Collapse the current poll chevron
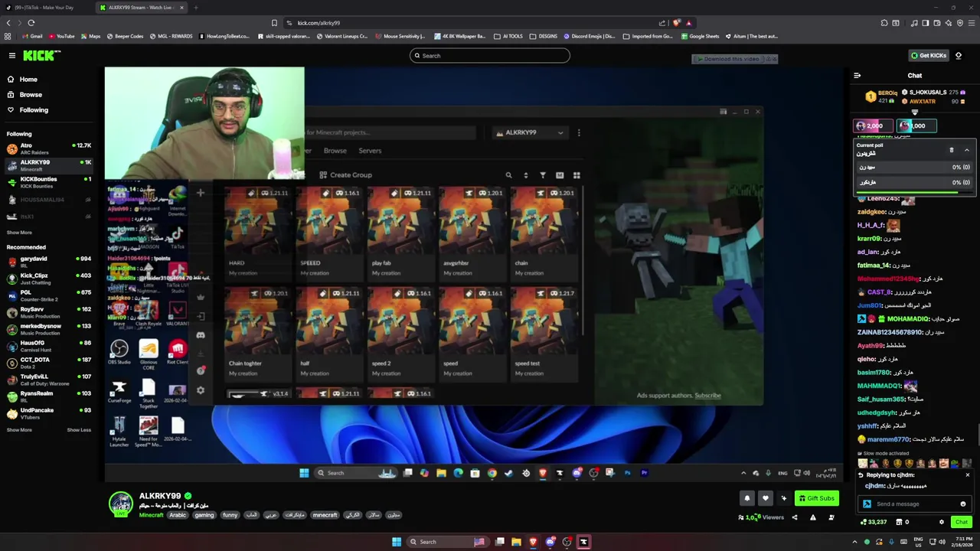Viewport: 980px width, 551px height. 966,150
